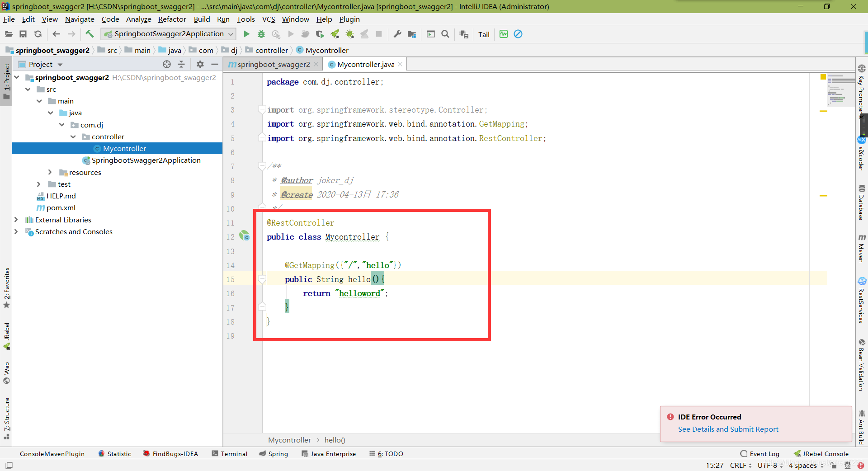Run the application with the green play icon
Image resolution: width=868 pixels, height=471 pixels.
pyautogui.click(x=246, y=34)
